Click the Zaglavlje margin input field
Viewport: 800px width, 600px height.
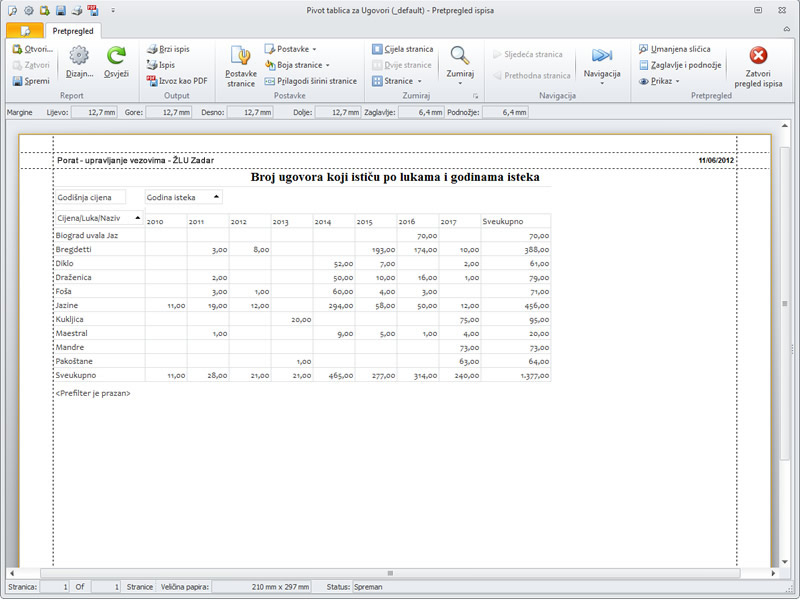coord(421,112)
